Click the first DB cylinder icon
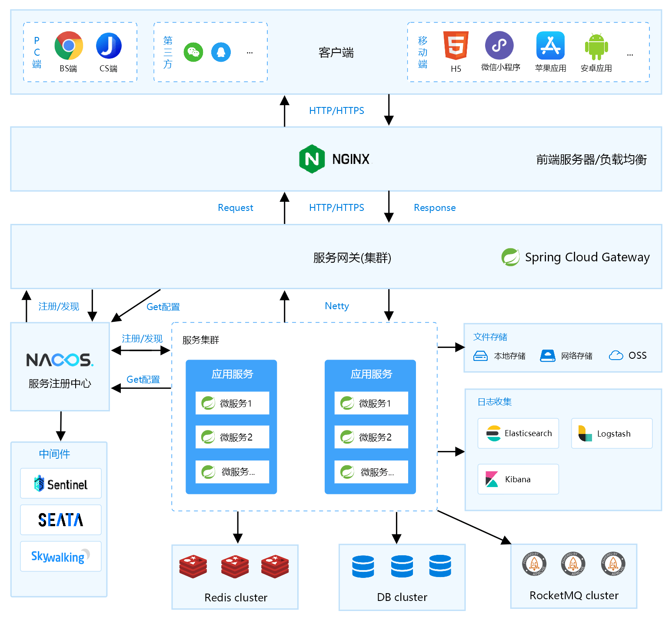Viewport: 672px width, 624px height. tap(363, 567)
